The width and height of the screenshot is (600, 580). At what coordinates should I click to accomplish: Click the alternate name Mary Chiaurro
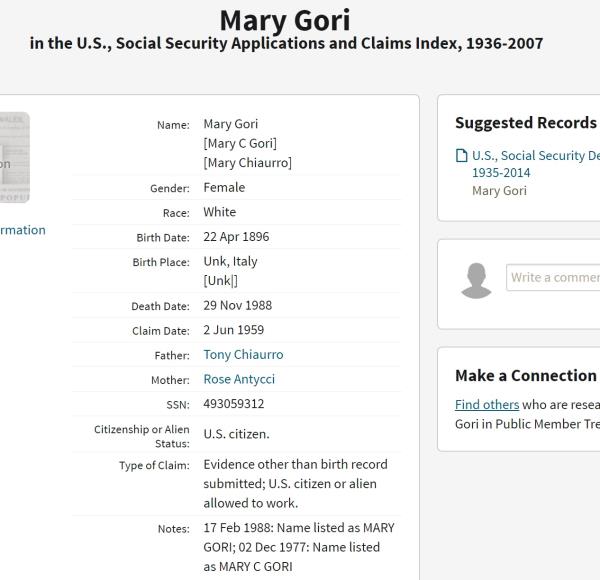point(247,163)
